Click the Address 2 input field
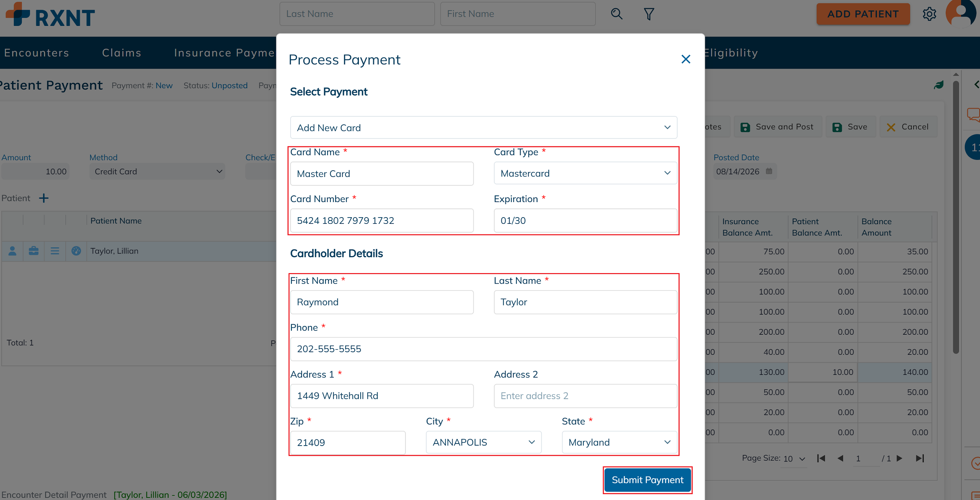Image resolution: width=980 pixels, height=500 pixels. (x=585, y=396)
